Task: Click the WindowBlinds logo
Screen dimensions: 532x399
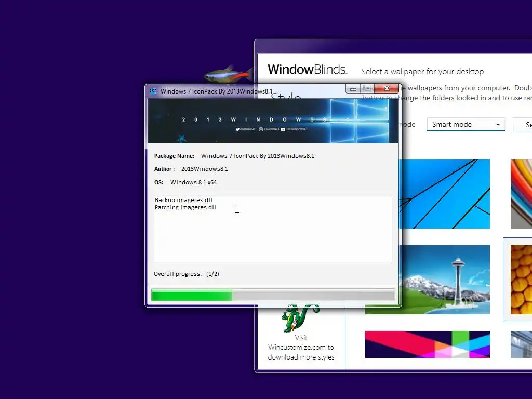Action: [307, 69]
